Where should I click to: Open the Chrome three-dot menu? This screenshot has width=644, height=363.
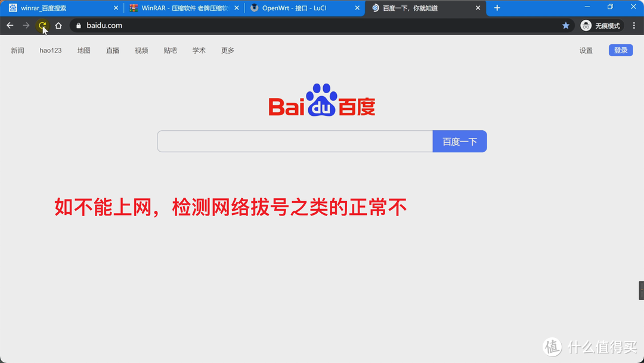tap(634, 26)
